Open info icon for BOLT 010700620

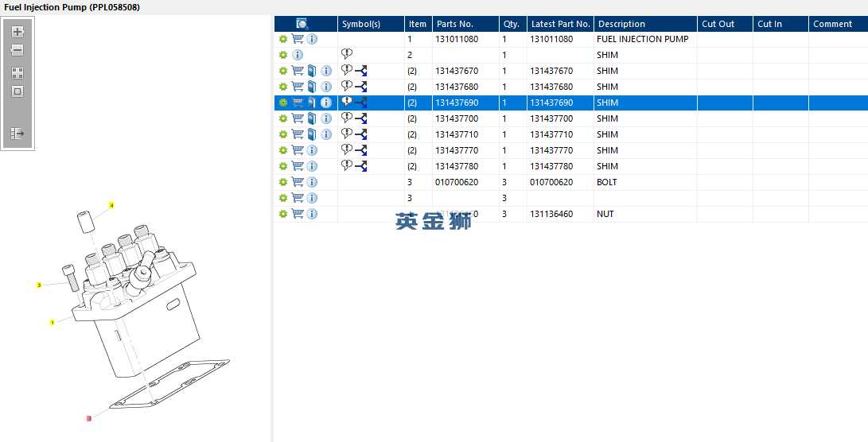pos(312,182)
